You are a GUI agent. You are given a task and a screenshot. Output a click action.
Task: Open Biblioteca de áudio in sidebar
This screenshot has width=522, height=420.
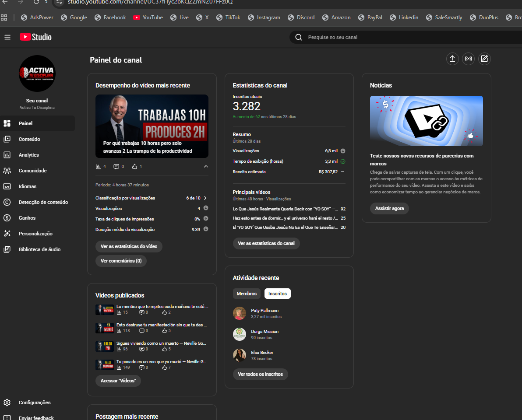tap(39, 249)
